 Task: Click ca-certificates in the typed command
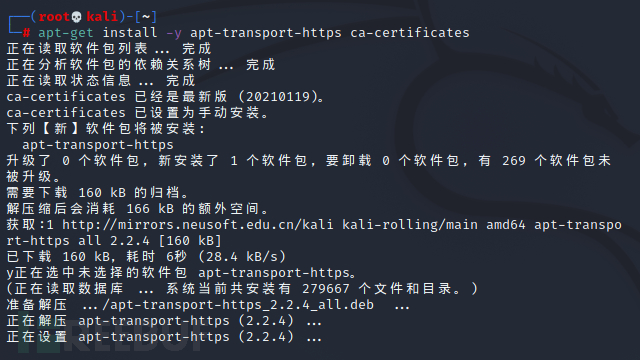pos(410,33)
